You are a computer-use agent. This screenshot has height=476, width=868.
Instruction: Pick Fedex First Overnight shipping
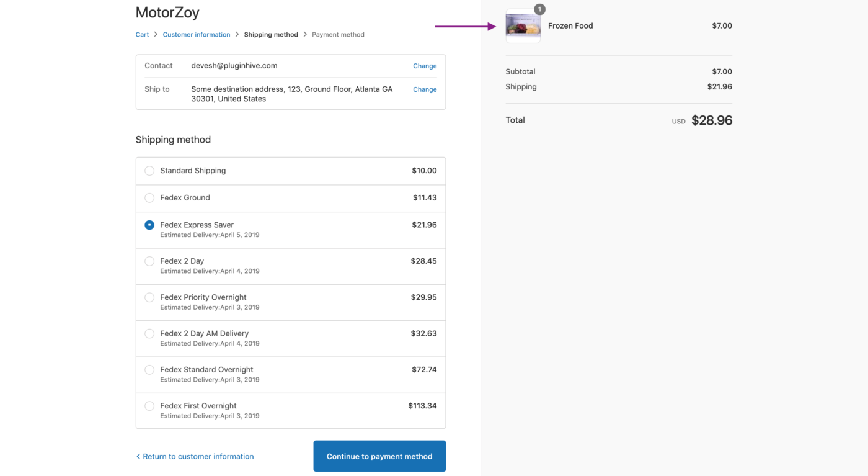coord(149,406)
